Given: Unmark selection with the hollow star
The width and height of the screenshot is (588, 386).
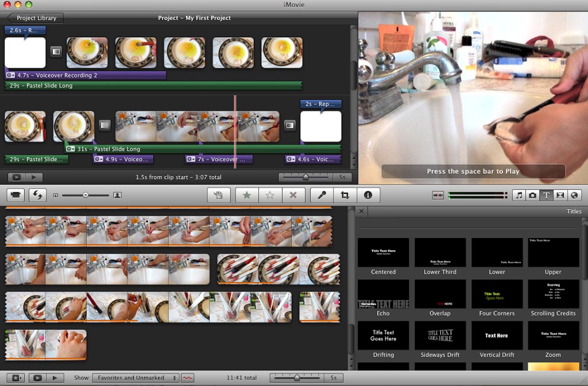Looking at the screenshot, I should 270,195.
